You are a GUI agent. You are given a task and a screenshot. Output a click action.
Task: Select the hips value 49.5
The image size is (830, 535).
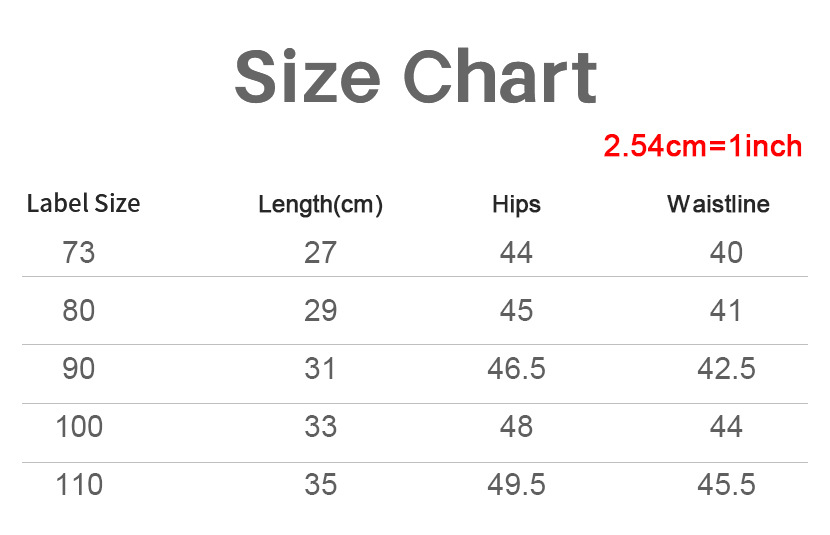tap(516, 486)
